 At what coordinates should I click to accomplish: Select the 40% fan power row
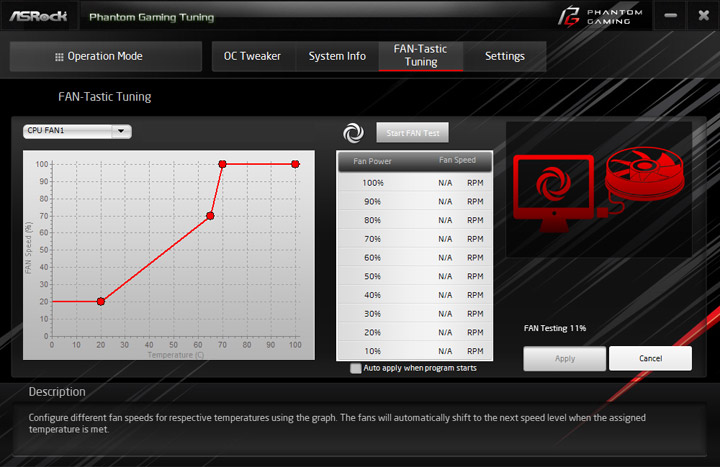(415, 295)
